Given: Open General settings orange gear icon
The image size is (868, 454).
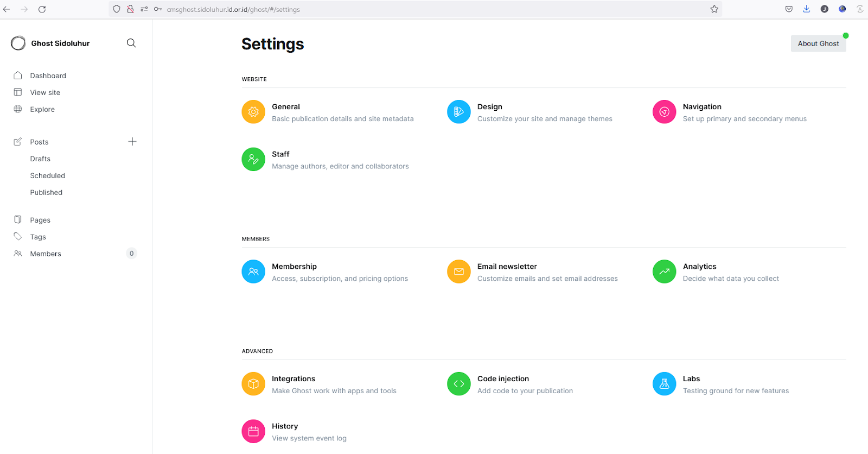Looking at the screenshot, I should (253, 112).
